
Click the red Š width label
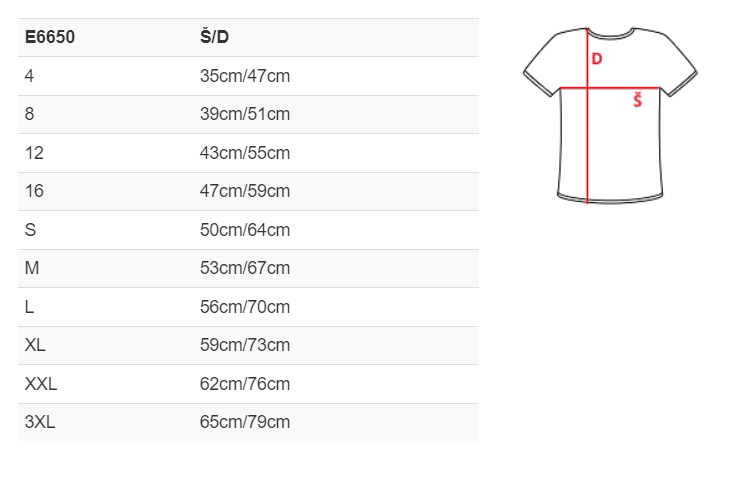click(x=638, y=100)
